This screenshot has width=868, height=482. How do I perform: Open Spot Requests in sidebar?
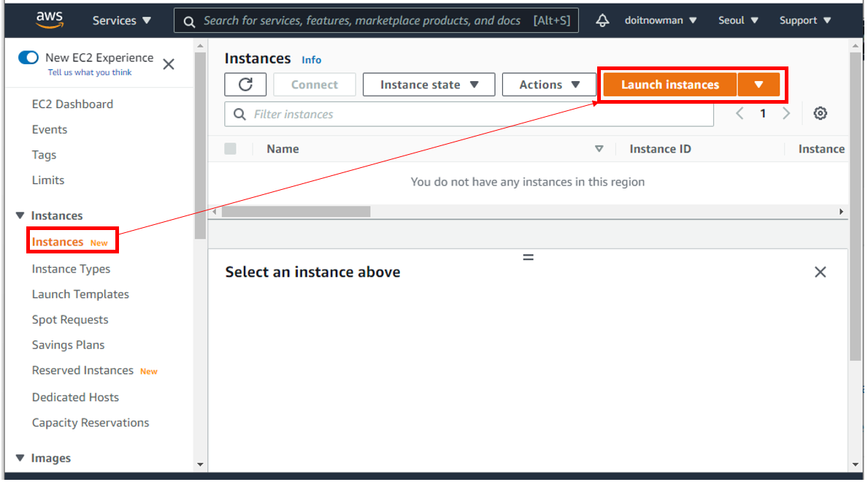[x=70, y=320]
